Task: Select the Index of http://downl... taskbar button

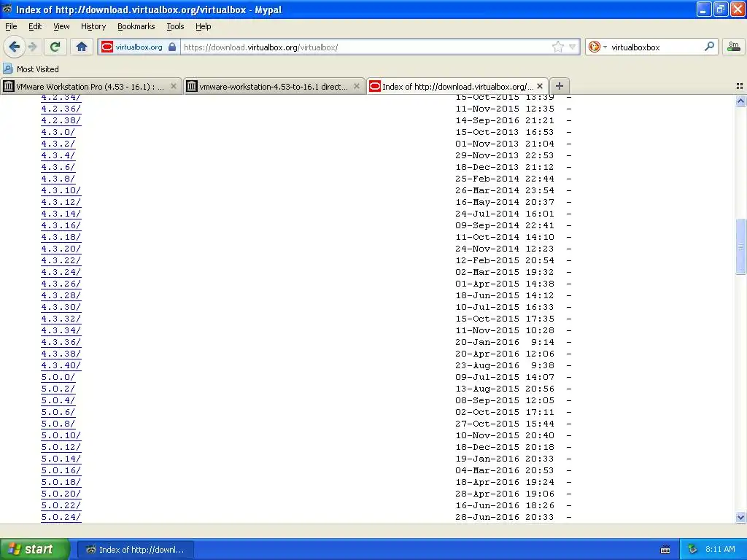Action: (x=135, y=550)
